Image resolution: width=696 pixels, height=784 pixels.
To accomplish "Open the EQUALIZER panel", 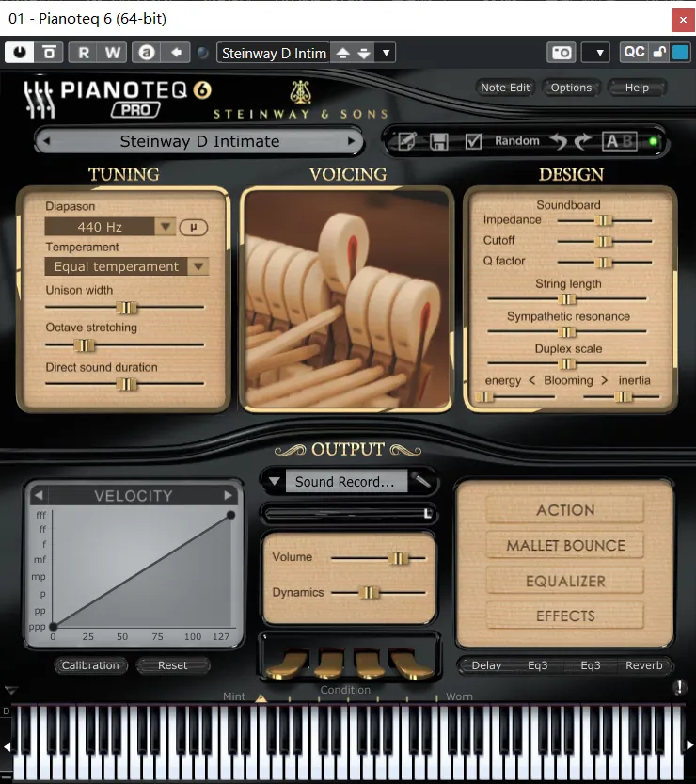I will [x=565, y=581].
